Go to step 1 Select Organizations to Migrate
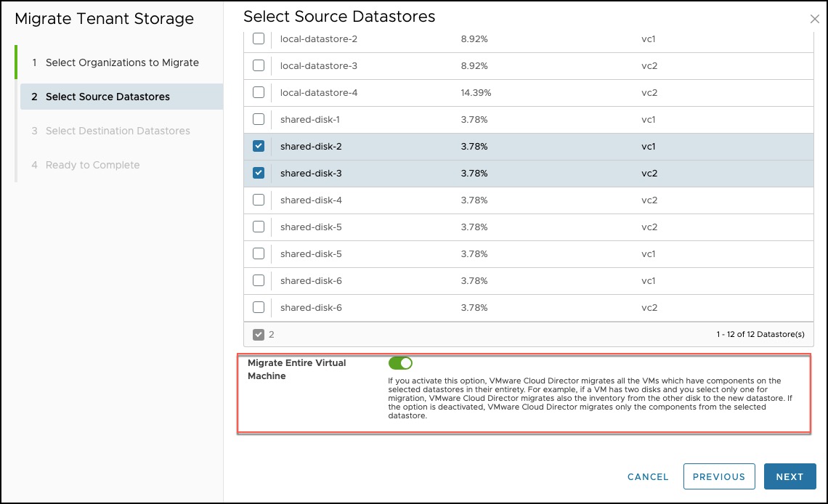The image size is (828, 504). click(x=122, y=62)
